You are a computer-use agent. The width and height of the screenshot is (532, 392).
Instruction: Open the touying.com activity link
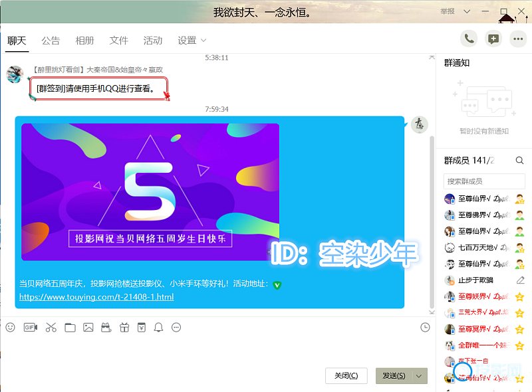pos(96,297)
